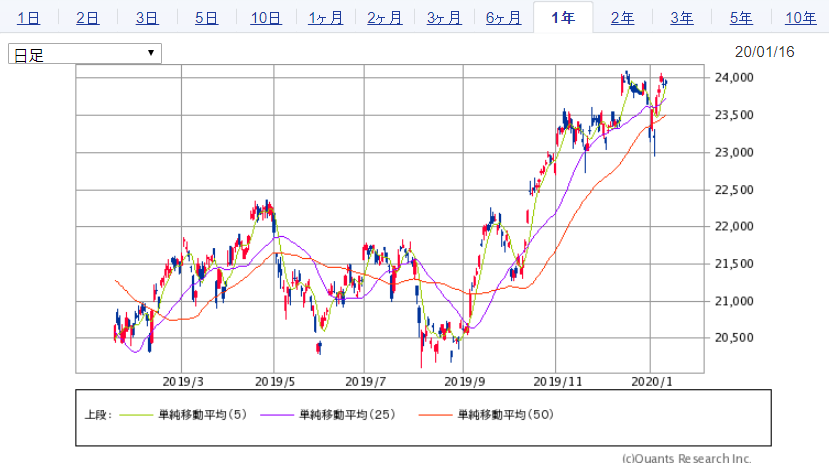Select the 10年 range tab
Image resolution: width=829 pixels, height=468 pixels.
(x=801, y=18)
